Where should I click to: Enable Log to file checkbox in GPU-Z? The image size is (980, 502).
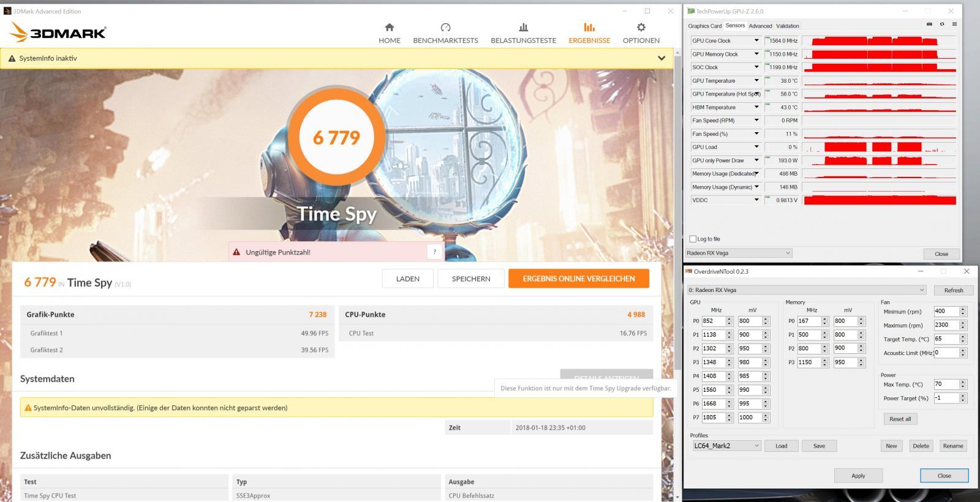coord(693,239)
